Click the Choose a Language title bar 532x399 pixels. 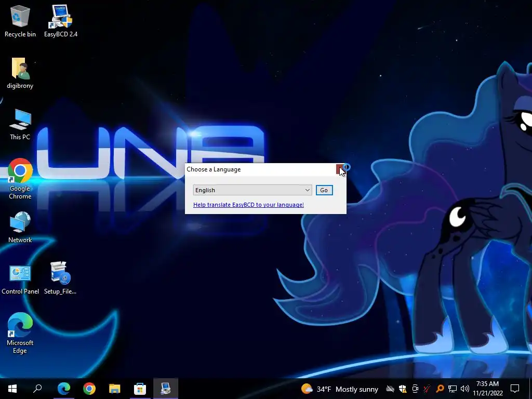click(x=261, y=169)
